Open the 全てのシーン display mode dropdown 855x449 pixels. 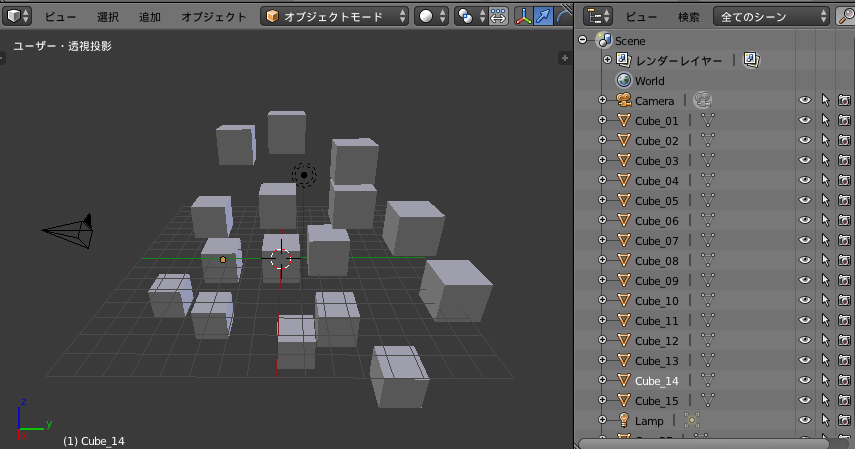[x=771, y=16]
